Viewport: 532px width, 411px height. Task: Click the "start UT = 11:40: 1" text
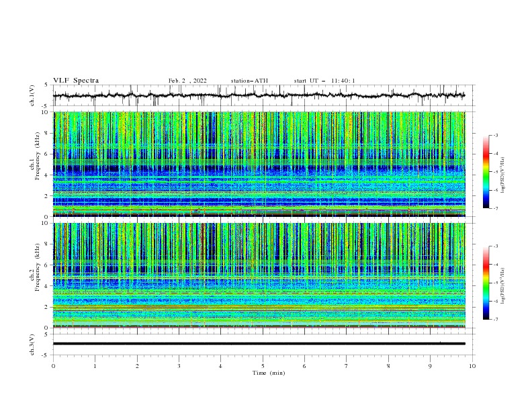click(x=324, y=81)
